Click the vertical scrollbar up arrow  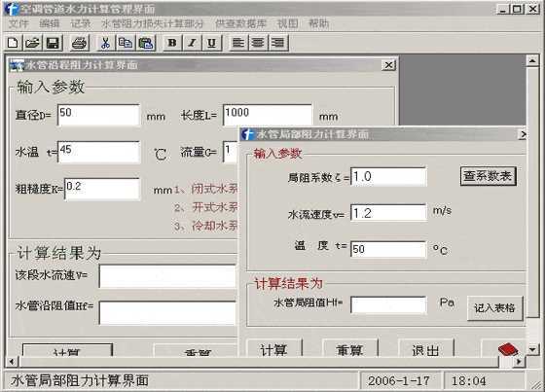click(x=532, y=61)
